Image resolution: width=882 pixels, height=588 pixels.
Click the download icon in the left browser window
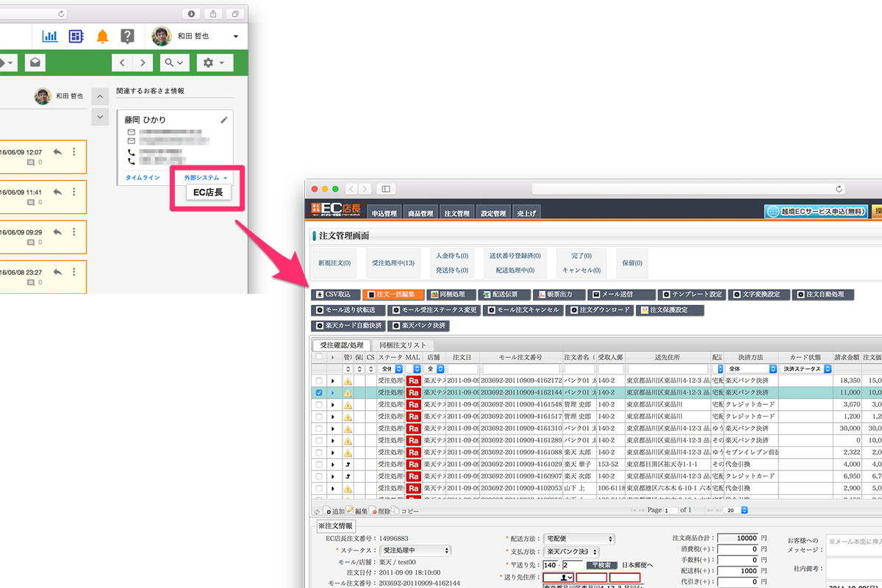(x=192, y=13)
